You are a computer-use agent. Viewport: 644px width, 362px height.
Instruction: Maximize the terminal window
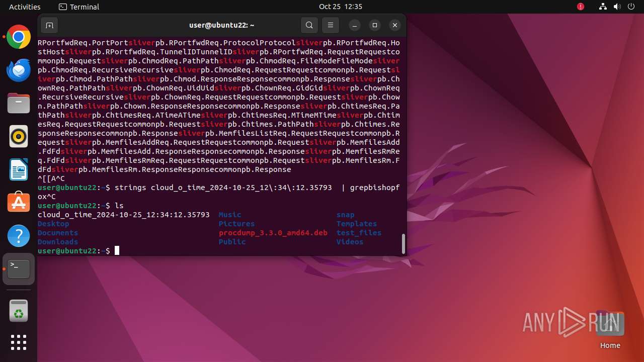point(375,25)
